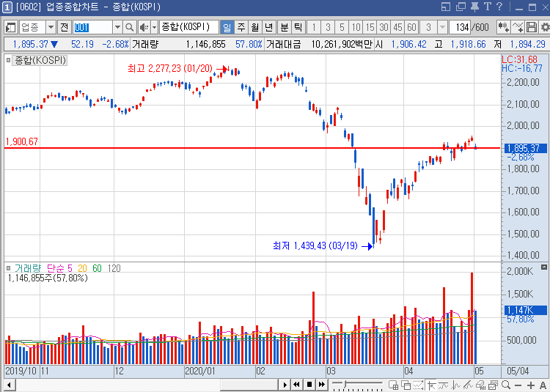The image size is (550, 392).
Task: Click the replay speed slider handle
Action: point(345,384)
